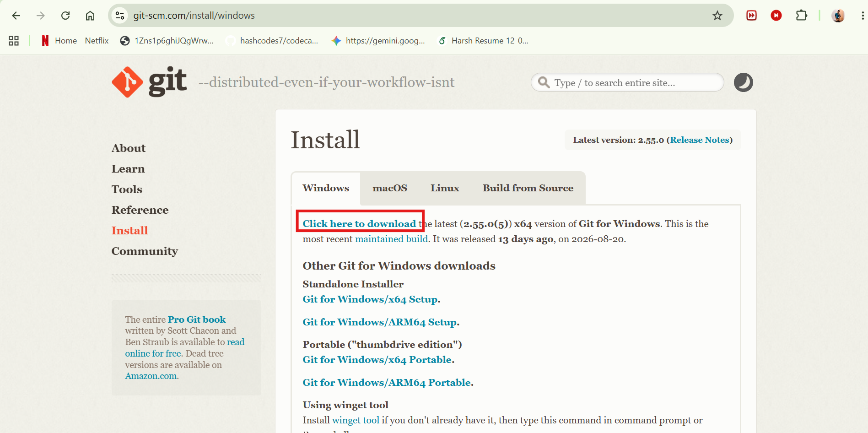Open the winget tool link
Viewport: 868px width, 433px height.
coord(356,420)
